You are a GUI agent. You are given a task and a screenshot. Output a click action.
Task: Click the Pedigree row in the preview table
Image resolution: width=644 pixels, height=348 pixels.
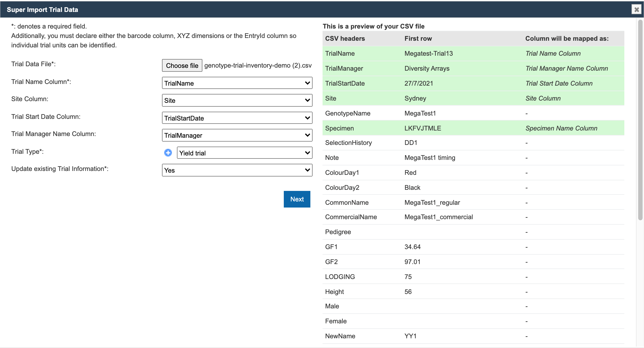click(471, 232)
